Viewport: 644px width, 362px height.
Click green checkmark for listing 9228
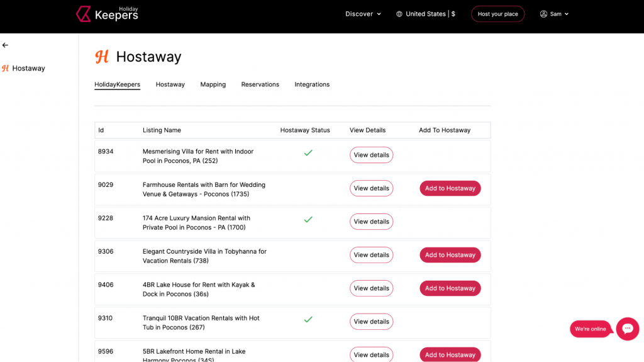[x=308, y=220]
